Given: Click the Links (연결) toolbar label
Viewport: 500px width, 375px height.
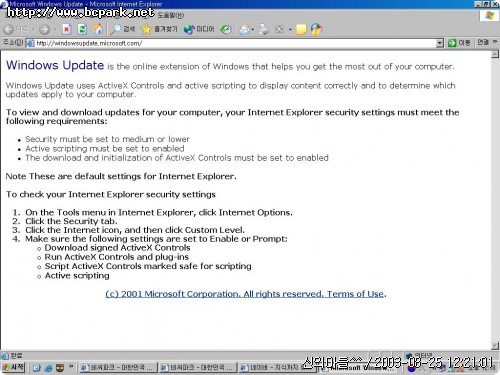Looking at the screenshot, I should pyautogui.click(x=483, y=42).
